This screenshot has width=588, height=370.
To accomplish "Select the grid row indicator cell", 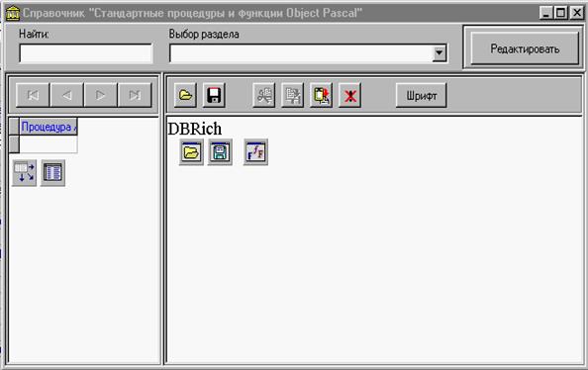I will [14, 144].
